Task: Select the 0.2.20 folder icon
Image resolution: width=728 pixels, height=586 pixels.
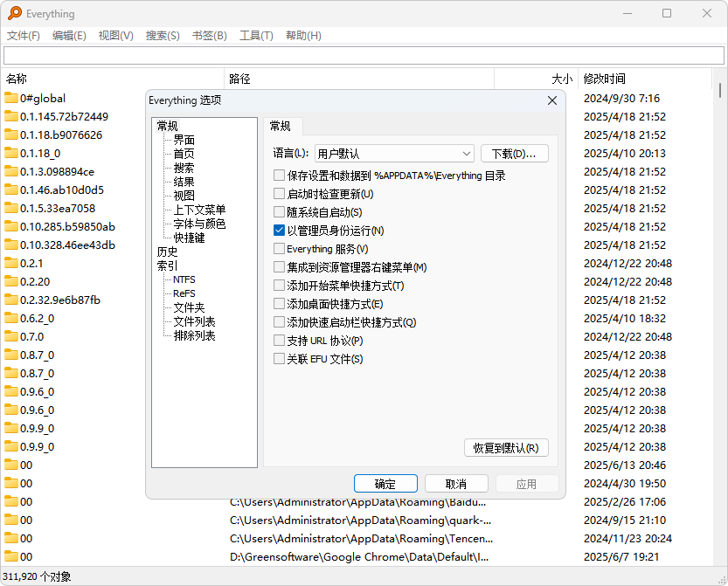Action: 11,281
